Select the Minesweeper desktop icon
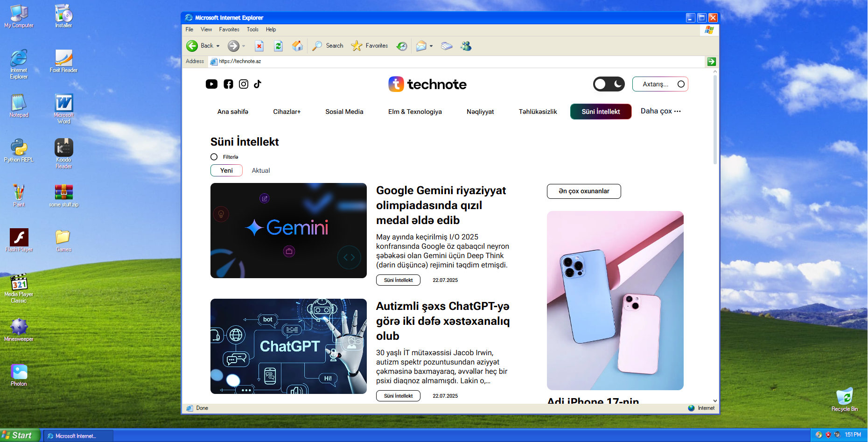This screenshot has height=442, width=868. [19, 330]
